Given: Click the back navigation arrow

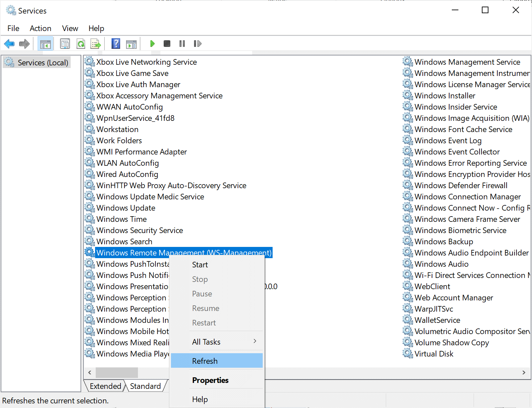Looking at the screenshot, I should click(x=9, y=43).
